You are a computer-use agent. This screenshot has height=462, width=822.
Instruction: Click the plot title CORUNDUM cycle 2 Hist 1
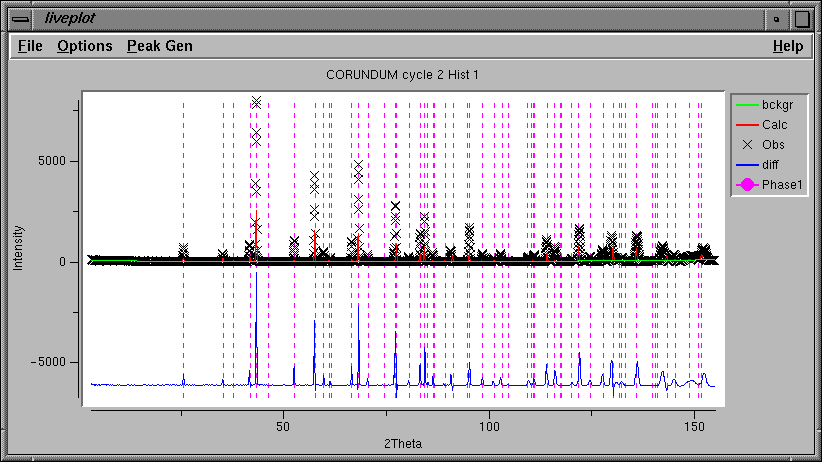pyautogui.click(x=402, y=75)
